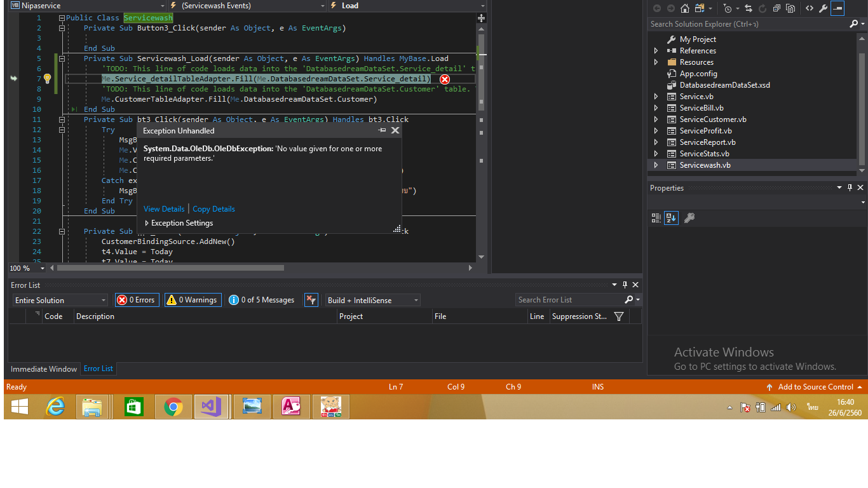Expand the Resources folder node

pos(656,62)
